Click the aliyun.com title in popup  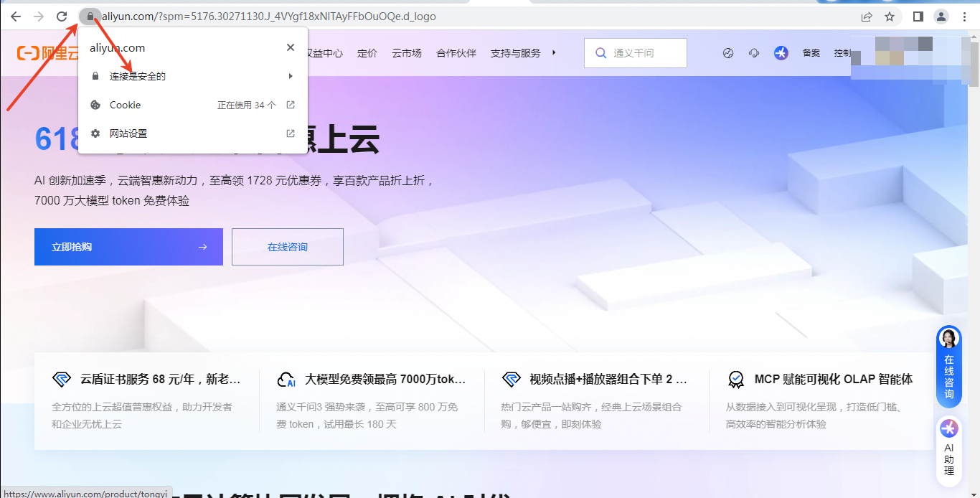coord(117,47)
